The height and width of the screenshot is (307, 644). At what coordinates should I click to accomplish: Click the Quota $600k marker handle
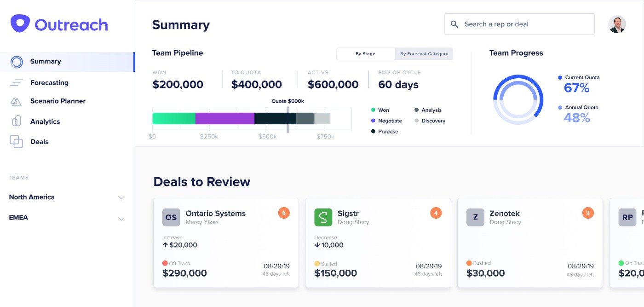coord(288,120)
